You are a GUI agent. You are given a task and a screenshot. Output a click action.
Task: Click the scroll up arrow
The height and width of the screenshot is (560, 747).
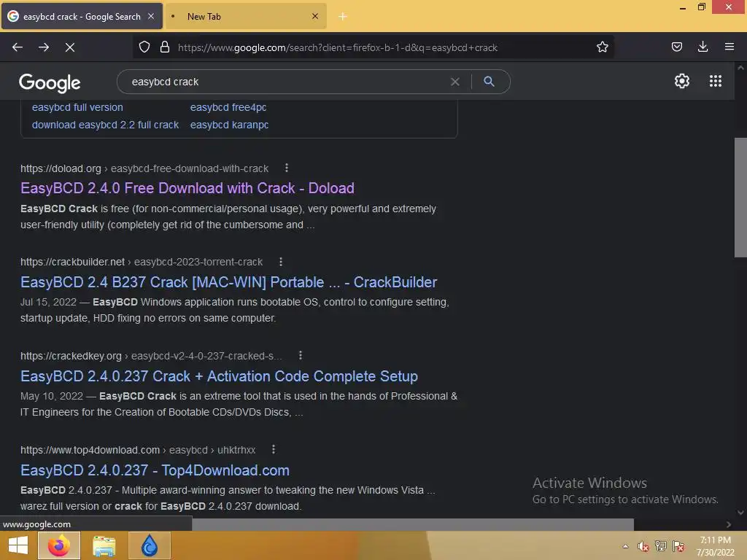point(740,68)
